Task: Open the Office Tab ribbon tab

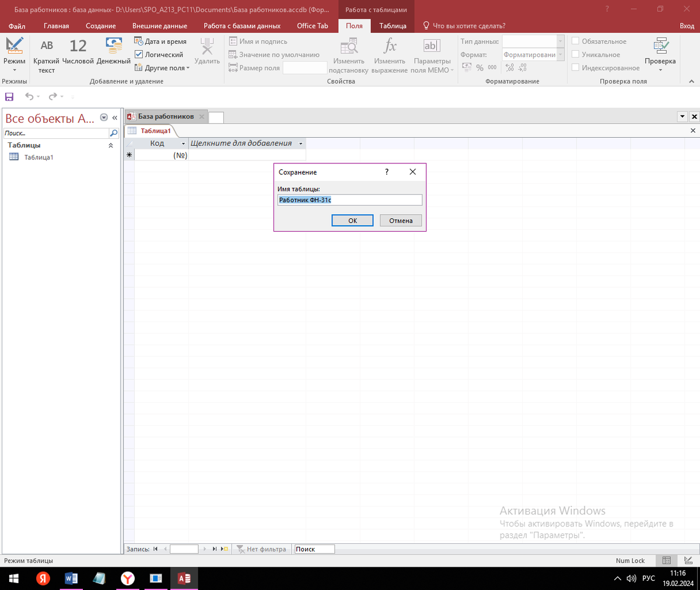Action: [312, 26]
